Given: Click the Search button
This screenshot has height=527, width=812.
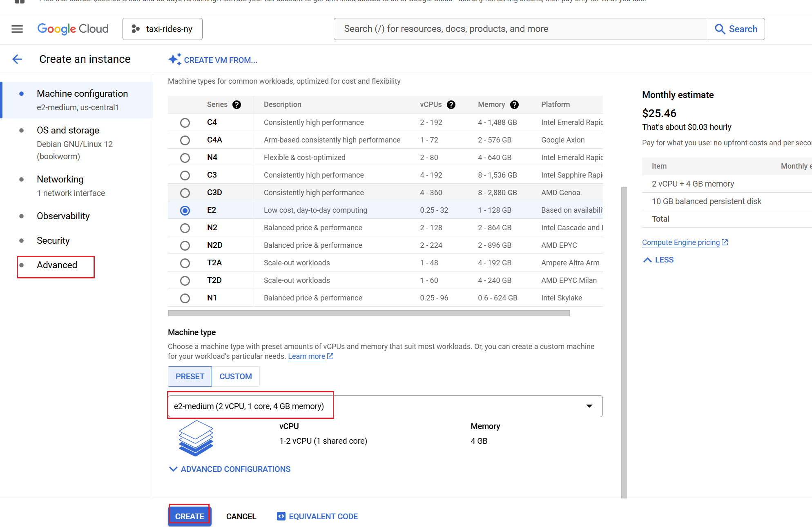Looking at the screenshot, I should click(x=736, y=29).
